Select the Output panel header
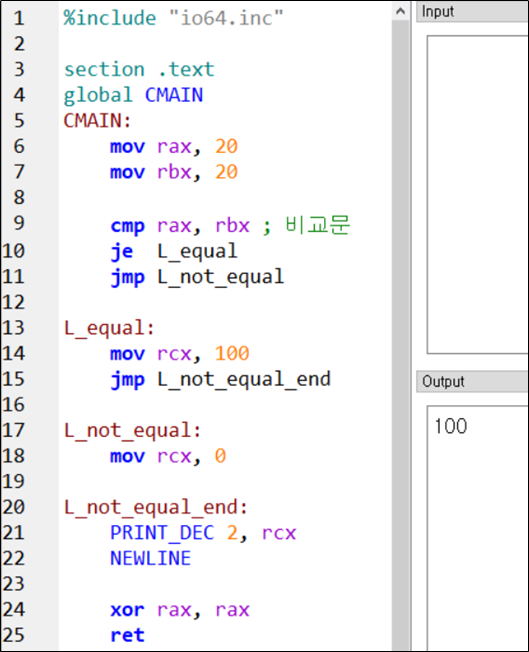529x652 pixels. point(472,382)
